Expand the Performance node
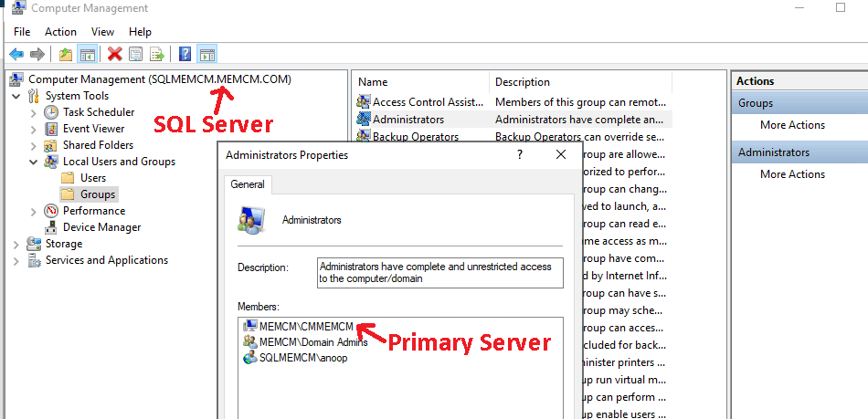This screenshot has width=868, height=419. click(x=33, y=211)
